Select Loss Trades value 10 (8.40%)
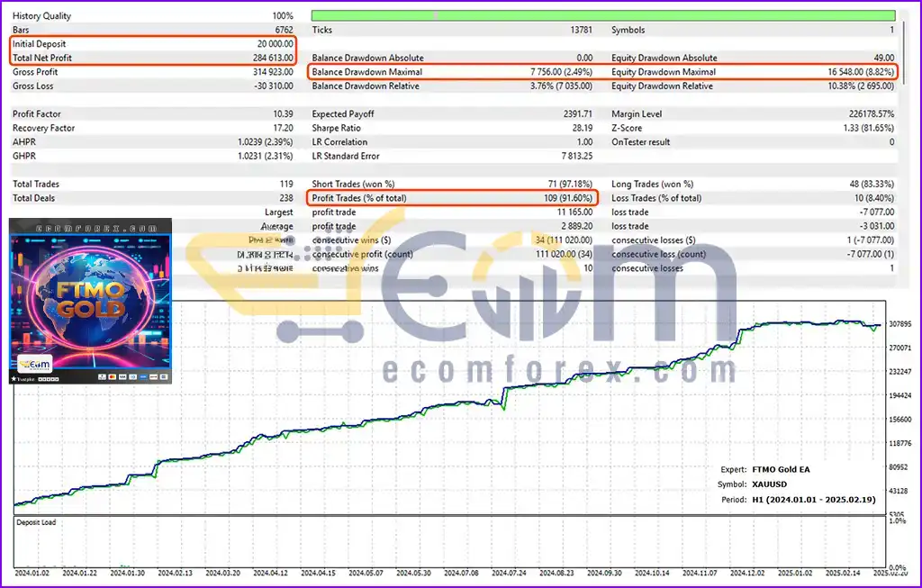This screenshot has height=588, width=922. point(873,198)
